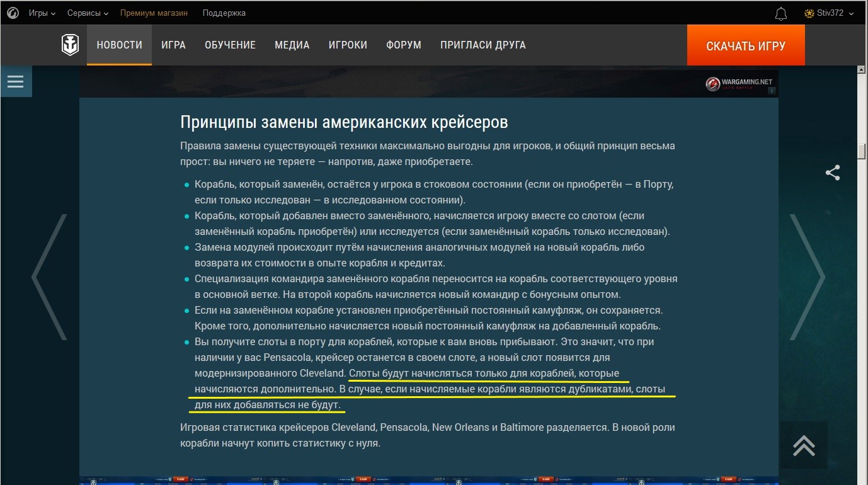Screen dimensions: 868x485
Task: Go to next article with right arrow
Action: (x=808, y=277)
